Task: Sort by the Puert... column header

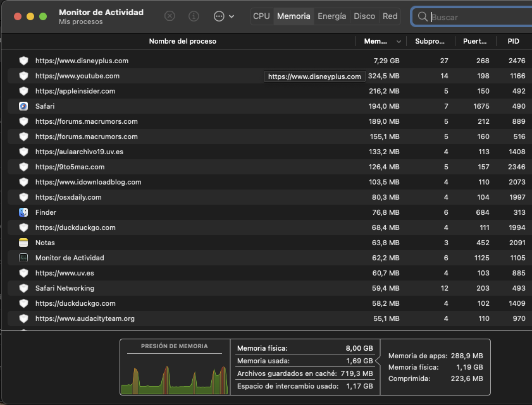Action: point(474,41)
